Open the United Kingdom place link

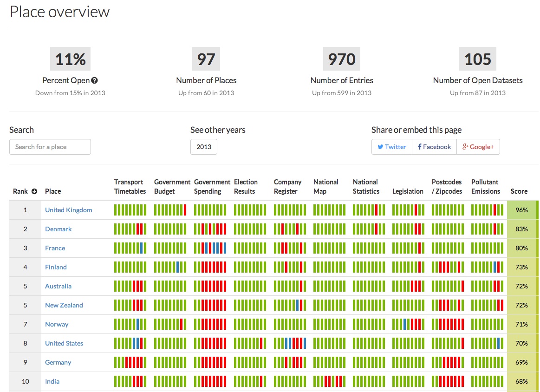coord(68,210)
